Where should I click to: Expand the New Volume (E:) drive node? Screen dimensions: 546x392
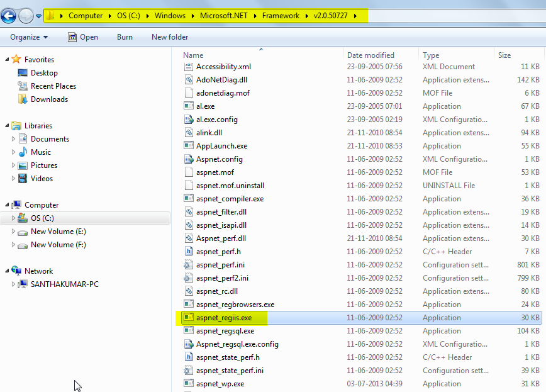pos(13,232)
